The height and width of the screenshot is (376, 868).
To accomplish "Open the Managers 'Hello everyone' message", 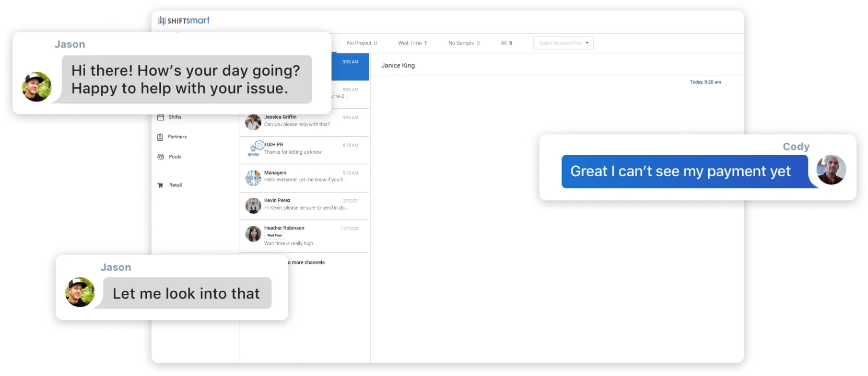I will pos(305,180).
